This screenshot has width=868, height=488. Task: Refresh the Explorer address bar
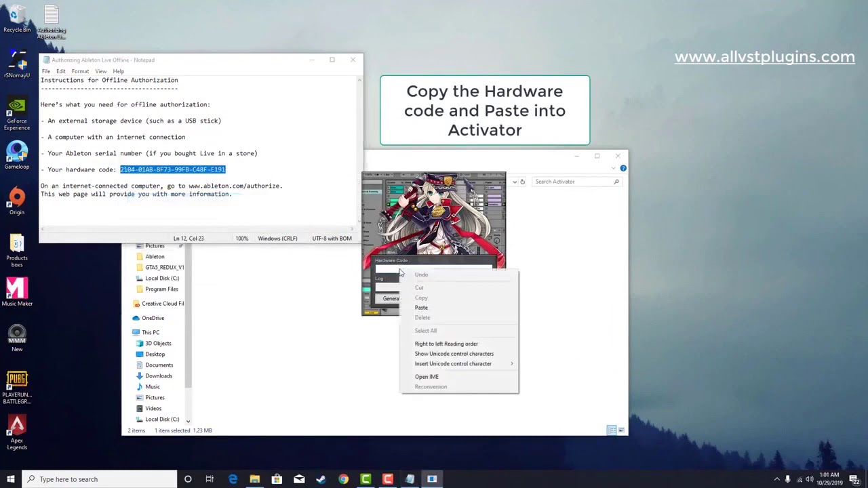[522, 182]
